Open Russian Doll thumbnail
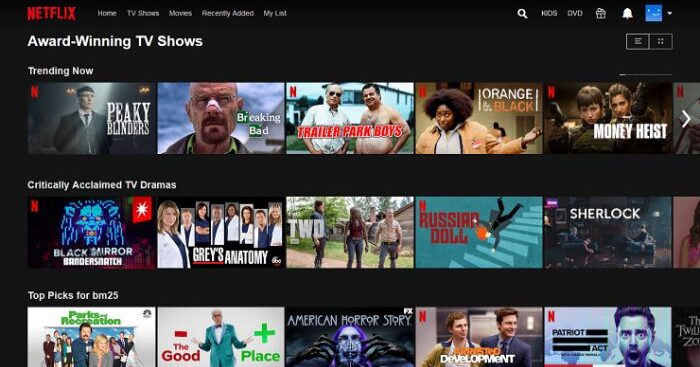700x367 pixels. tap(479, 233)
